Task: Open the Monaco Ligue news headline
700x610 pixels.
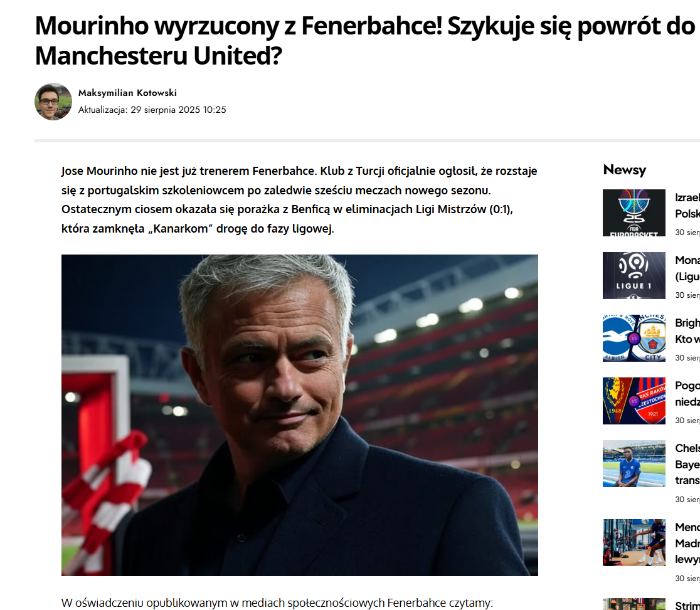Action: click(x=687, y=268)
